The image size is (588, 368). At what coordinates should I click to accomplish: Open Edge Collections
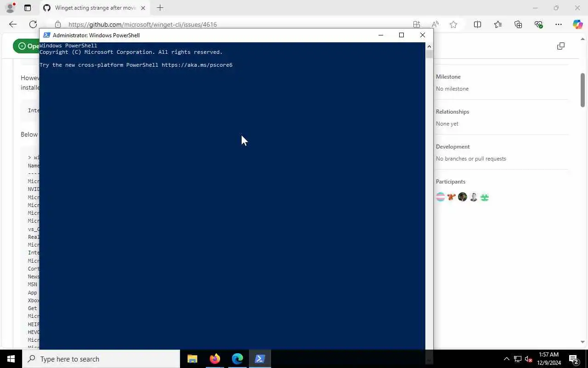(518, 24)
